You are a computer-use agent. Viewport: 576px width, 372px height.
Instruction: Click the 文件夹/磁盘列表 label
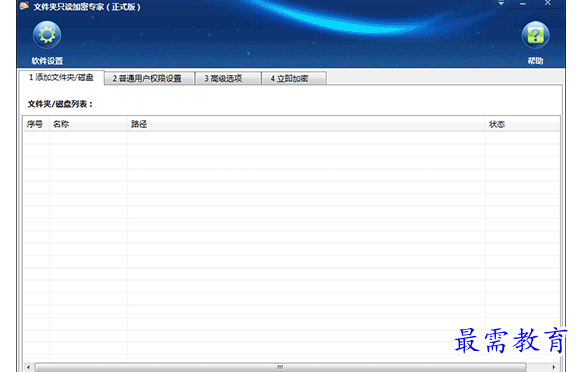[x=61, y=104]
